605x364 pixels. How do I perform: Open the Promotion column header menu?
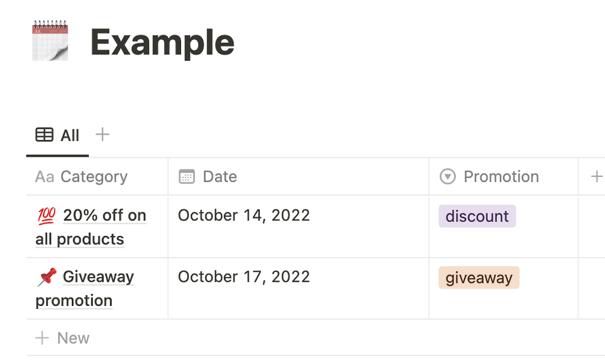[503, 177]
